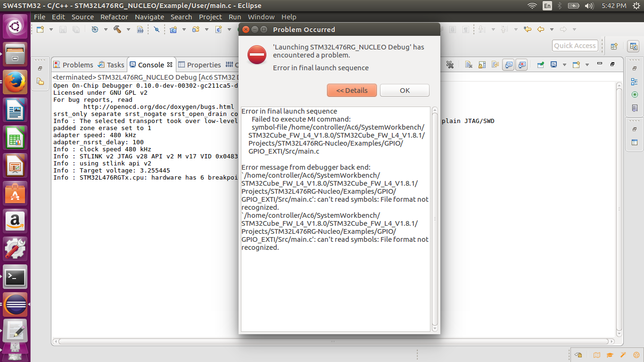The height and width of the screenshot is (362, 644).
Task: Click the Clear Console icon
Action: (469, 65)
